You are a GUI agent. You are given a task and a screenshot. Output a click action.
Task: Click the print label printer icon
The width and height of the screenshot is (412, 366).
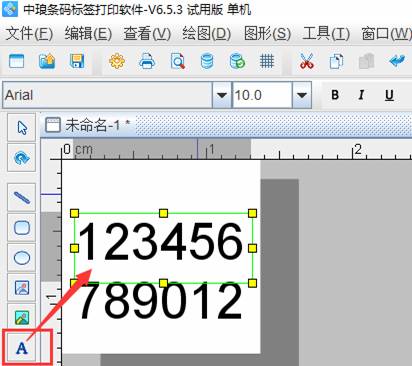point(147,61)
